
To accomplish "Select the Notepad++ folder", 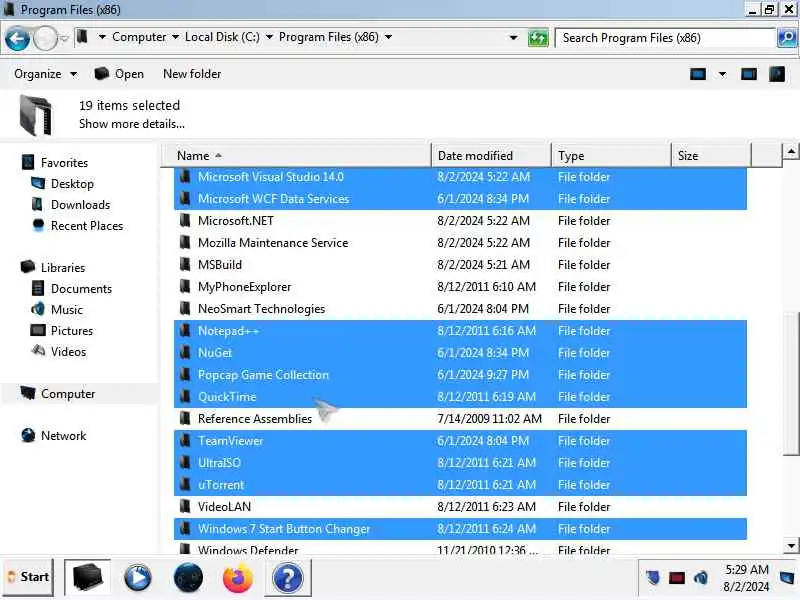I will click(460, 331).
